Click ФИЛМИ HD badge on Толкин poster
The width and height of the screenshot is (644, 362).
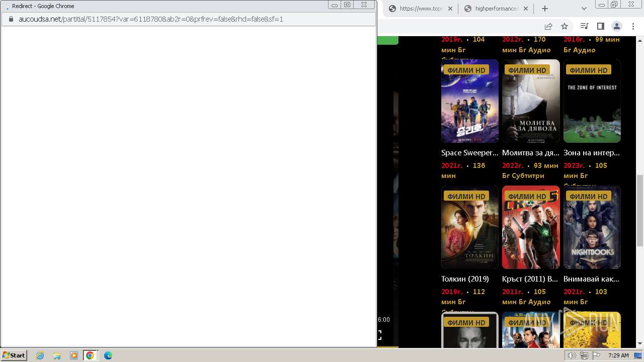(x=466, y=197)
